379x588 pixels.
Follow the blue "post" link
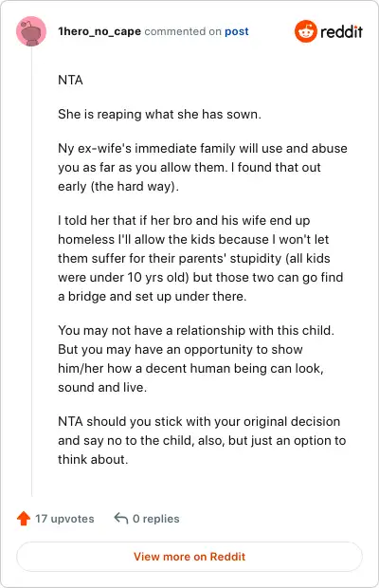click(236, 31)
